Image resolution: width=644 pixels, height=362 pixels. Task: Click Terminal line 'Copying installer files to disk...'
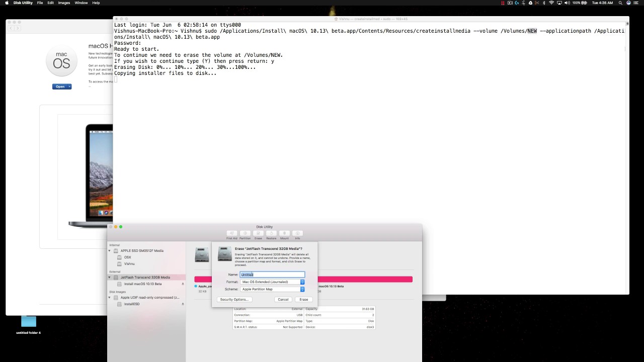165,73
